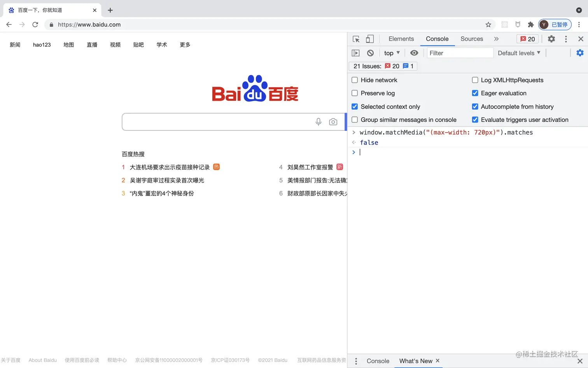Uncheck Selected context only
This screenshot has width=588, height=368.
point(355,107)
